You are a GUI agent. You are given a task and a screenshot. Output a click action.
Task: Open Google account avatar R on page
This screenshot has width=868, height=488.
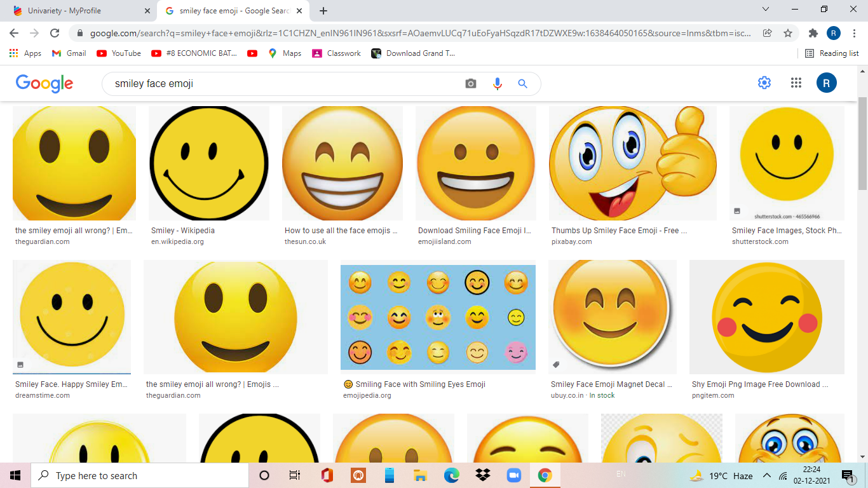tap(827, 83)
